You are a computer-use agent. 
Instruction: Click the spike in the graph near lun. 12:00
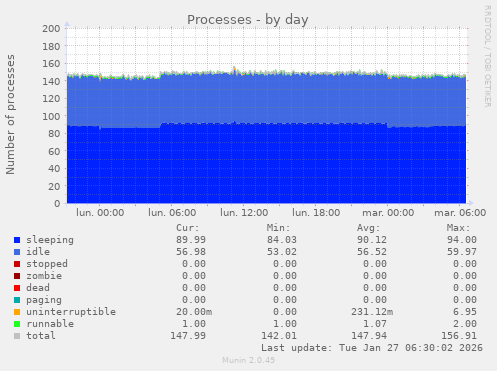[234, 69]
